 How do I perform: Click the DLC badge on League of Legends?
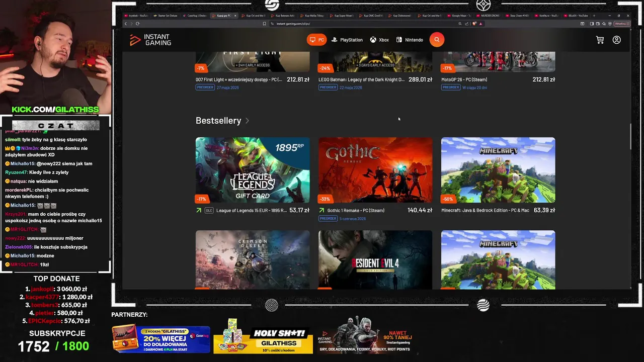coord(209,211)
